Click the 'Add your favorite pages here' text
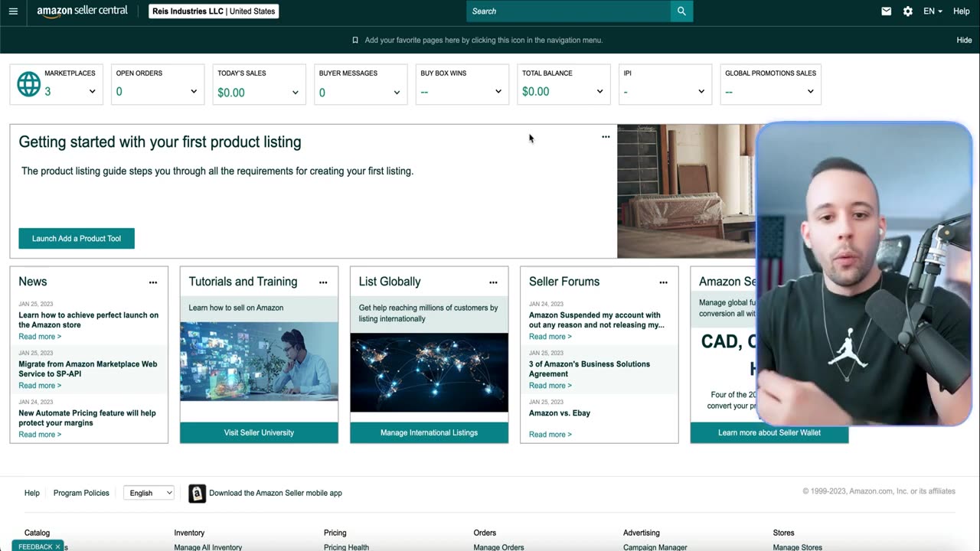This screenshot has height=551, width=980. pyautogui.click(x=484, y=40)
